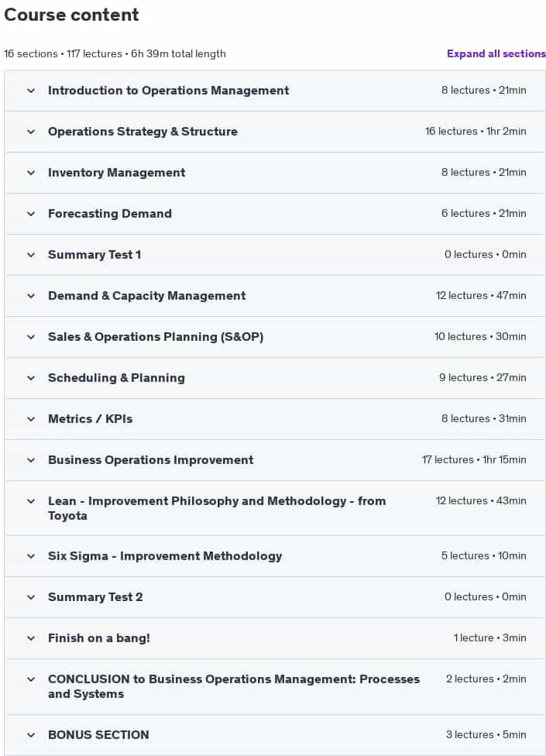Open Forecasting Demand section via its chevron
The height and width of the screenshot is (756, 546).
pyautogui.click(x=31, y=214)
